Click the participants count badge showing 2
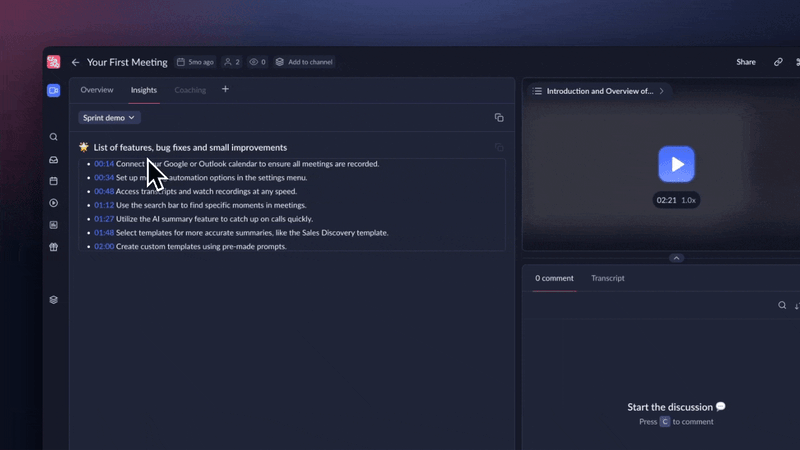800x450 pixels. pyautogui.click(x=232, y=62)
